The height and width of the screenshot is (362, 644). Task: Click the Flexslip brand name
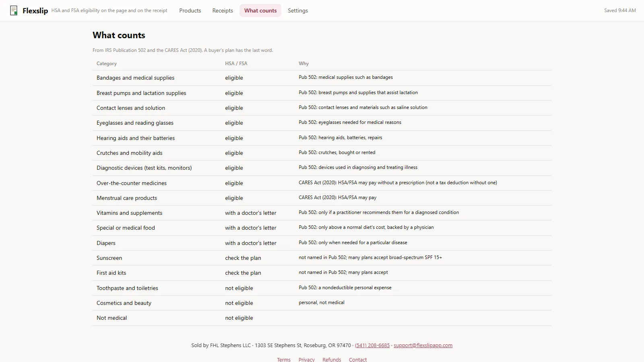pyautogui.click(x=35, y=11)
